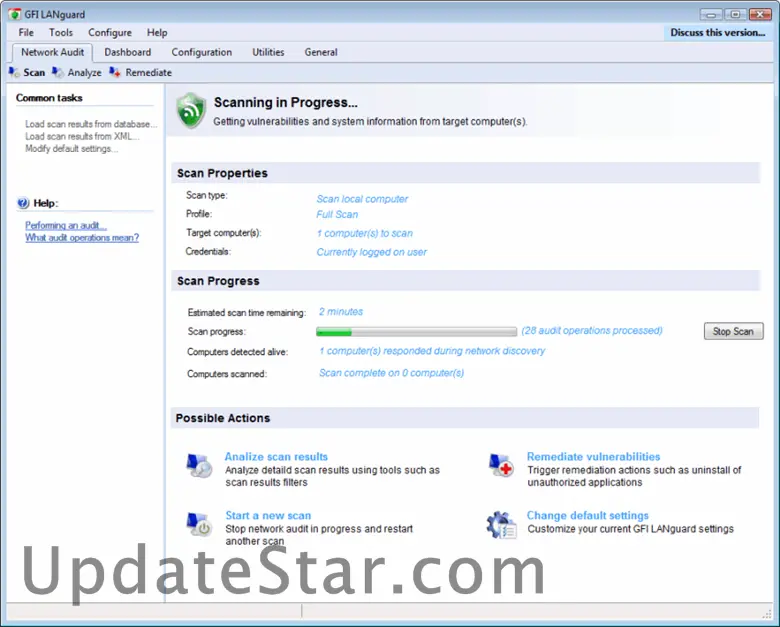This screenshot has width=780, height=627.
Task: Open What audit operations mean link
Action: 82,238
